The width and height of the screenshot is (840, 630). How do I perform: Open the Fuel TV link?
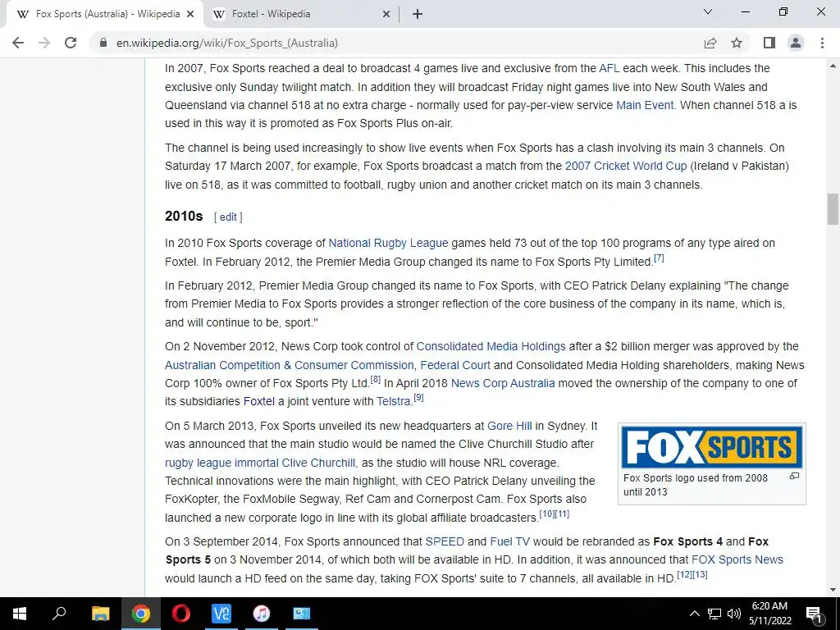509,541
